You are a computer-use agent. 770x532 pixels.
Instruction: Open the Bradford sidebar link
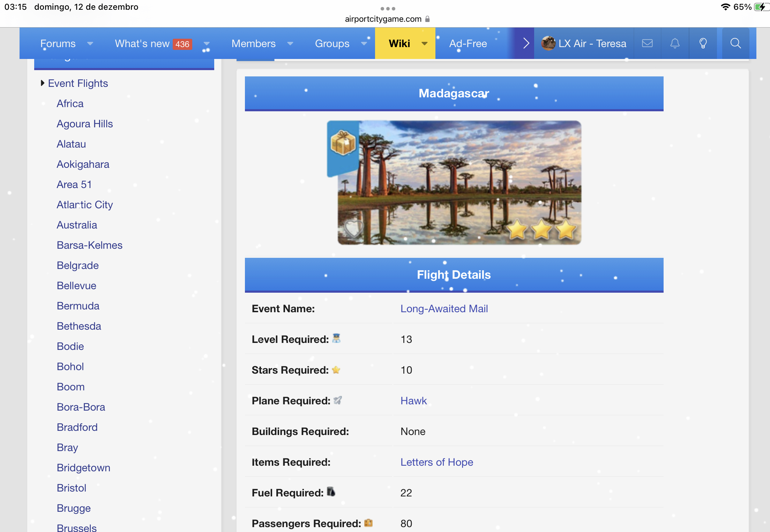click(77, 427)
